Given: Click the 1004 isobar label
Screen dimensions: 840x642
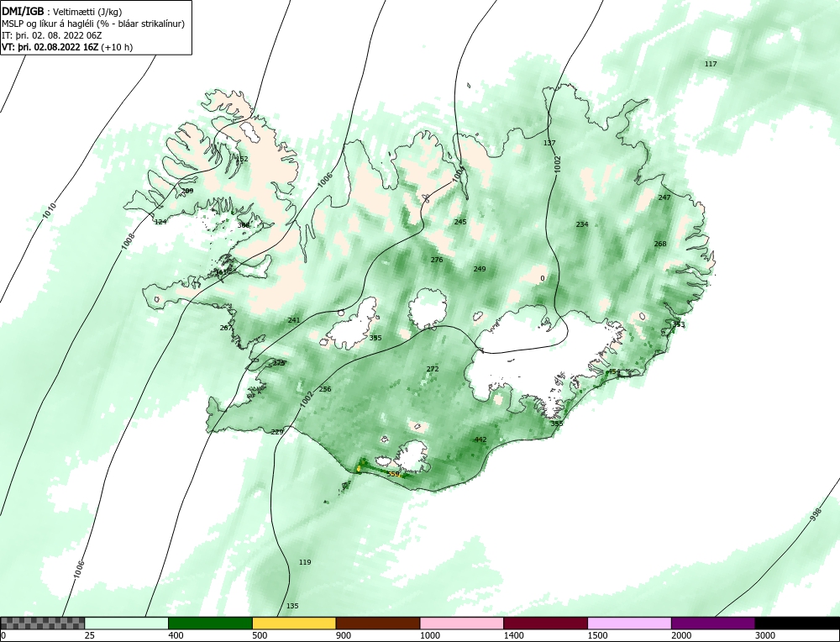Looking at the screenshot, I should coord(459,175).
